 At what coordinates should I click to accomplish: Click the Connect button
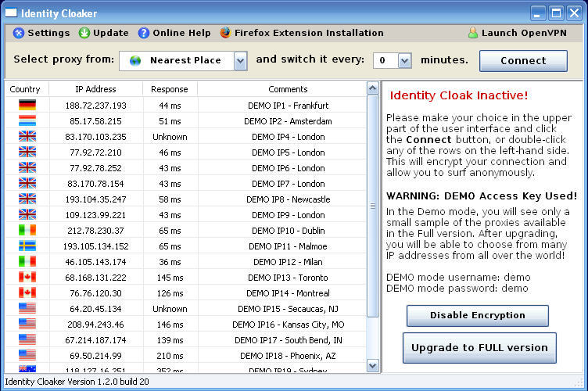[x=523, y=61]
